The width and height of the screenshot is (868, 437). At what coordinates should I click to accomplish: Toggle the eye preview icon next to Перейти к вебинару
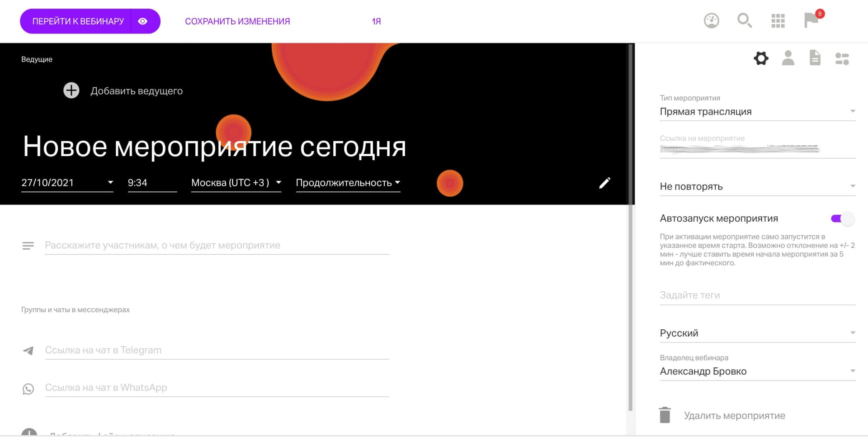coord(143,21)
